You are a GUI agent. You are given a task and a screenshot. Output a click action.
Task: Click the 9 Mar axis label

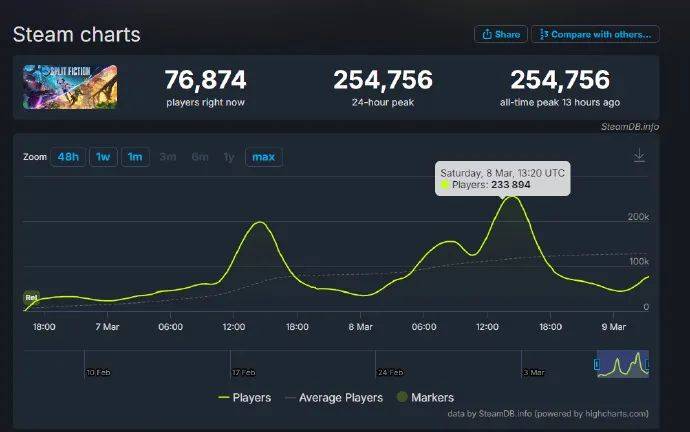tap(613, 327)
